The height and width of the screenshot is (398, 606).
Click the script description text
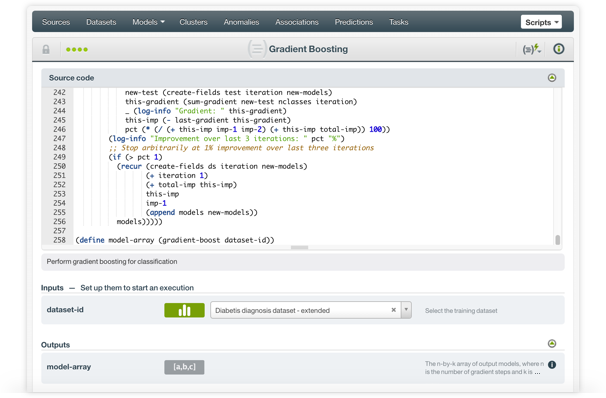click(112, 262)
